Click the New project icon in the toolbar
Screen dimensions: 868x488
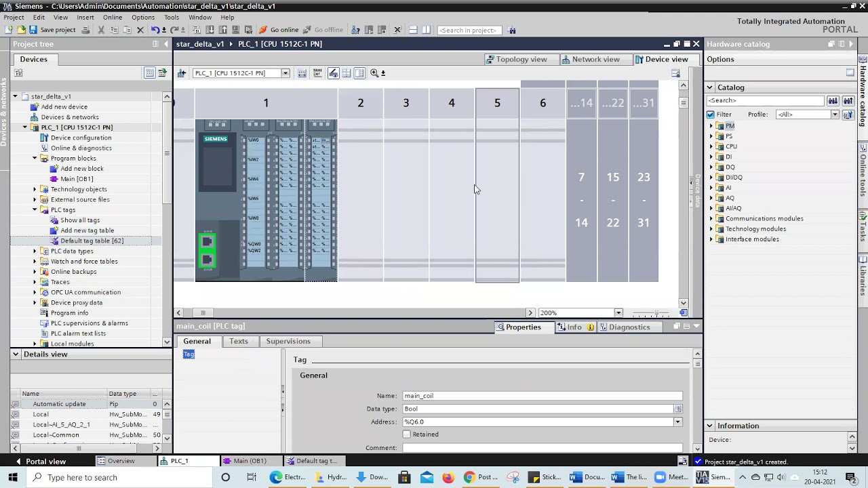pyautogui.click(x=9, y=30)
